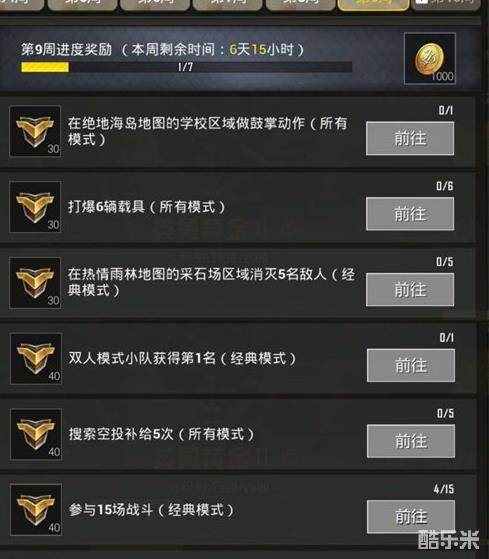Screen dimensions: 489x559
Task: Click 前往 for duo mode first place
Action: [x=411, y=365]
